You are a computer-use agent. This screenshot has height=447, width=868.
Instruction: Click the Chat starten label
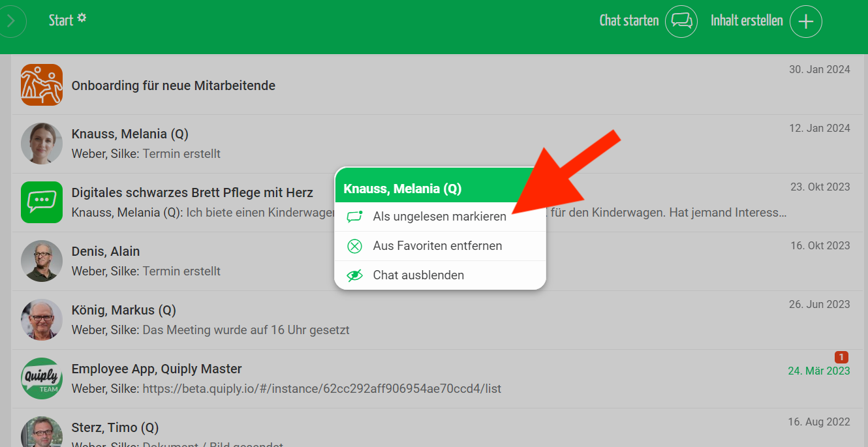tap(628, 21)
